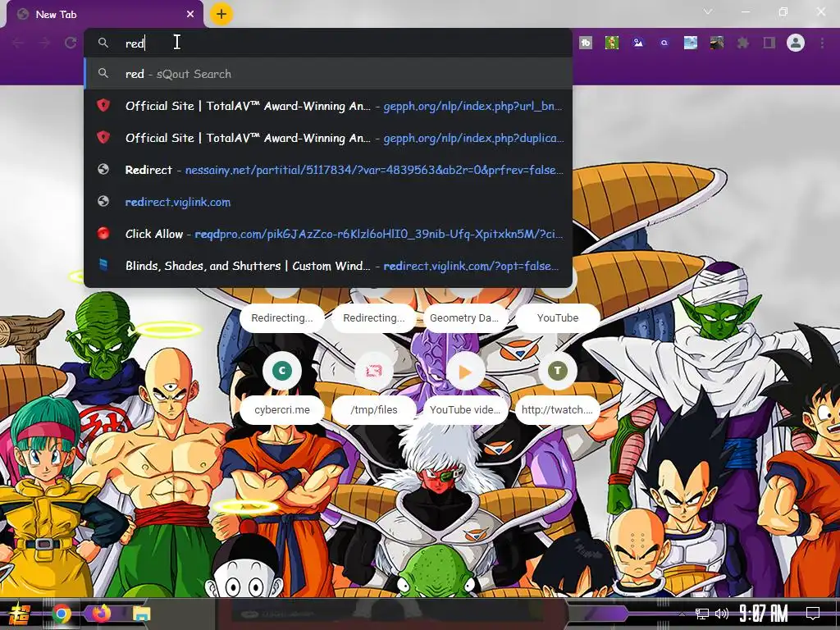This screenshot has width=840, height=630.
Task: Reload the page using the refresh icon
Action: [x=71, y=43]
